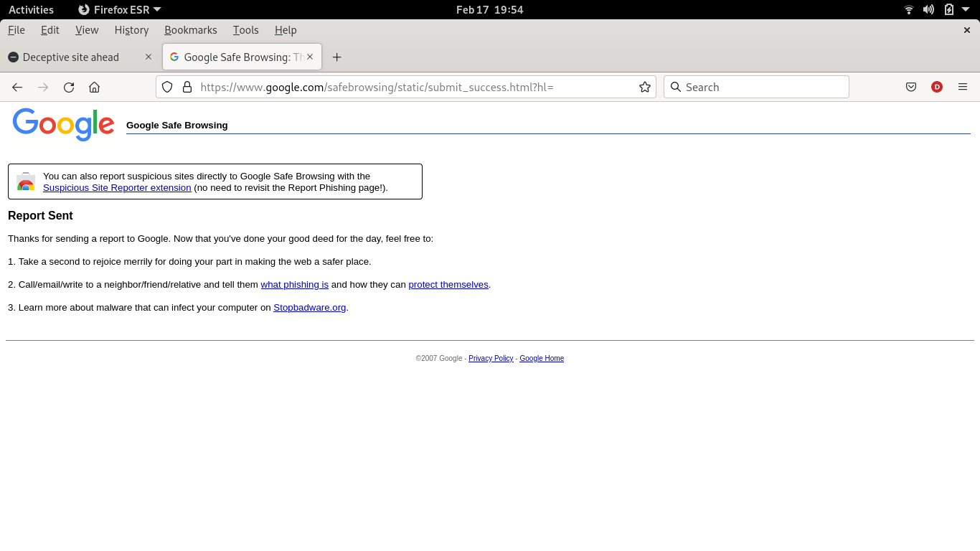Open a new tab with plus button
The image size is (980, 551).
(336, 57)
